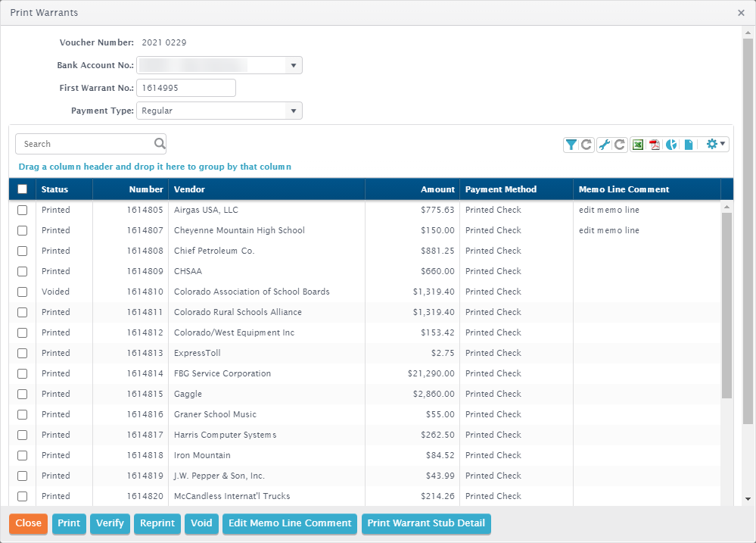Image resolution: width=756 pixels, height=543 pixels.
Task: Expand the Bank Account No. dropdown
Action: (293, 65)
